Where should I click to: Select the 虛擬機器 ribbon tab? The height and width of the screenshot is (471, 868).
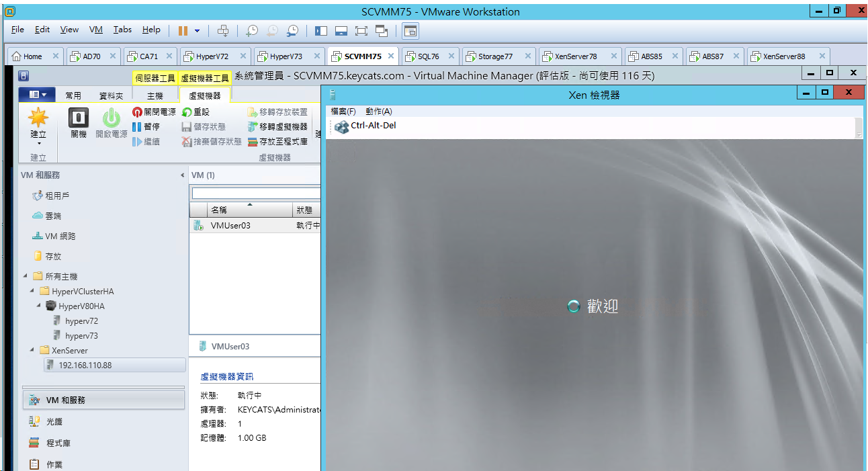click(204, 96)
